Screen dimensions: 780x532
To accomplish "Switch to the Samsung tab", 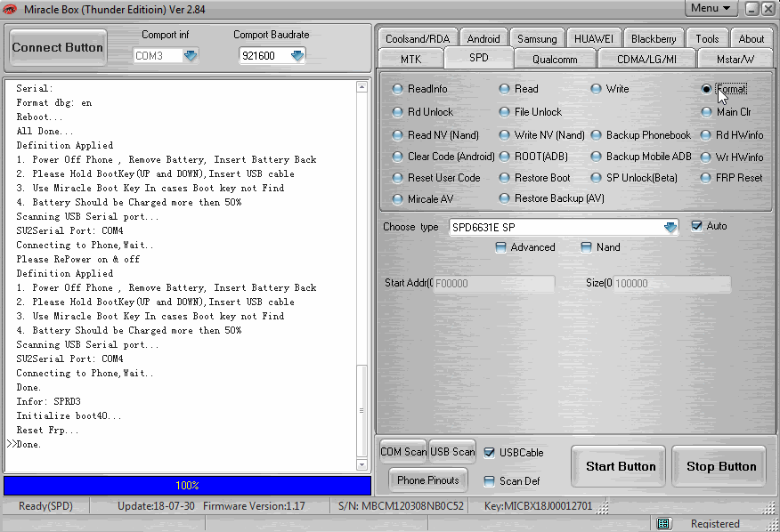I will (537, 38).
